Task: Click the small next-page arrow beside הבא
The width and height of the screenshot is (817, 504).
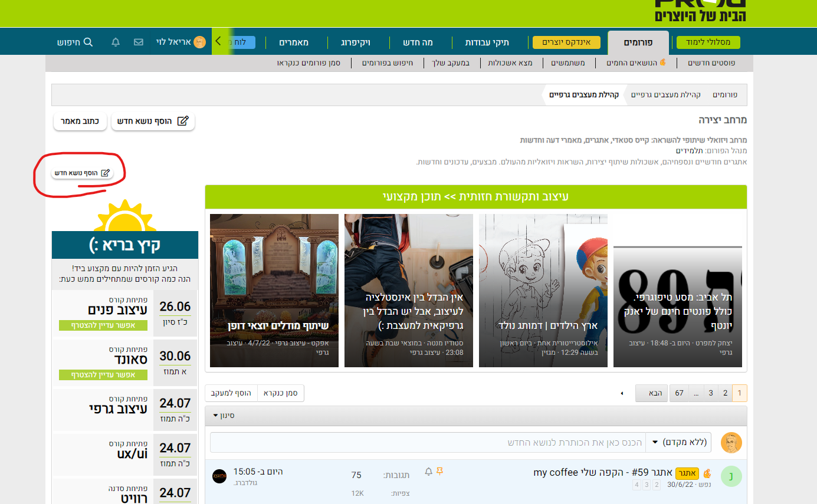Action: pos(622,393)
